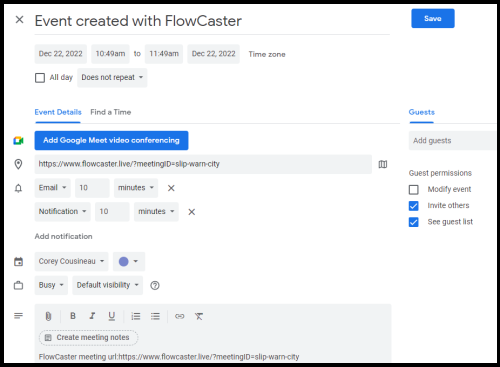This screenshot has width=500, height=367.
Task: Open the visibility help question mark
Action: coord(155,286)
